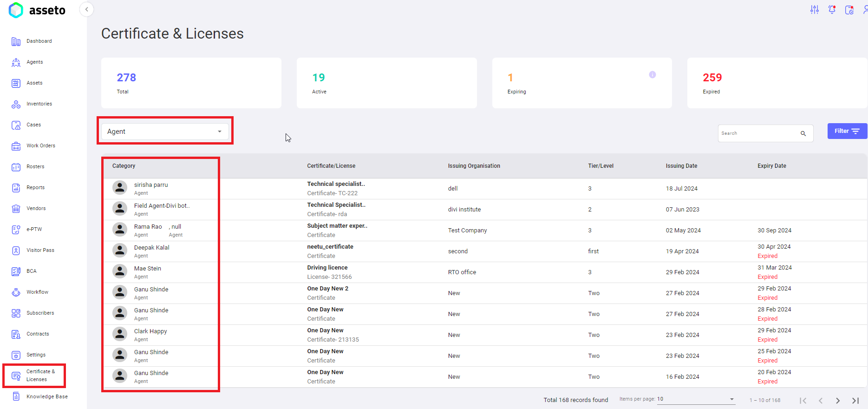Click the Filter button
Viewport: 868px width, 409px height.
point(847,131)
